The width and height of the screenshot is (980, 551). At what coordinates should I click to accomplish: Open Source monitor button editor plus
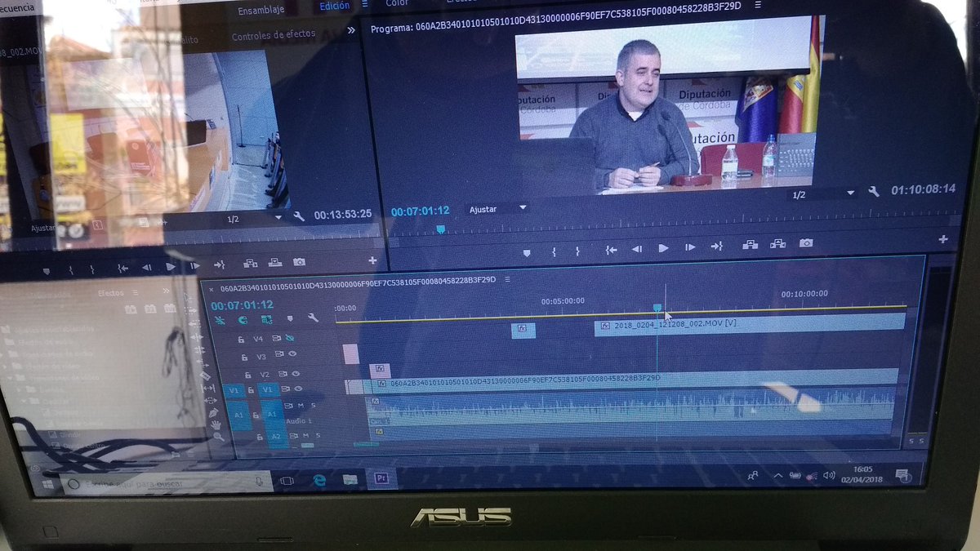(x=372, y=260)
